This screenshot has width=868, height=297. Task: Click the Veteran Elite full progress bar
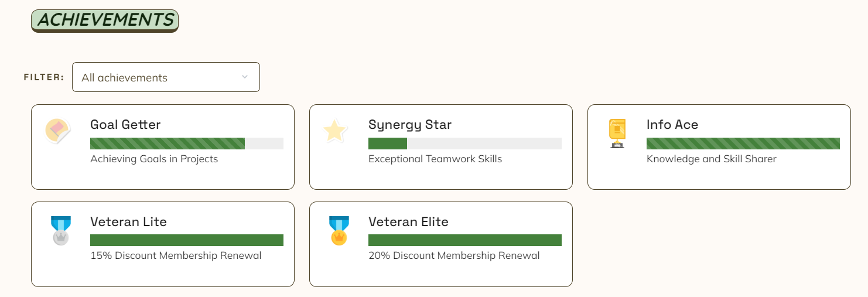pos(465,240)
